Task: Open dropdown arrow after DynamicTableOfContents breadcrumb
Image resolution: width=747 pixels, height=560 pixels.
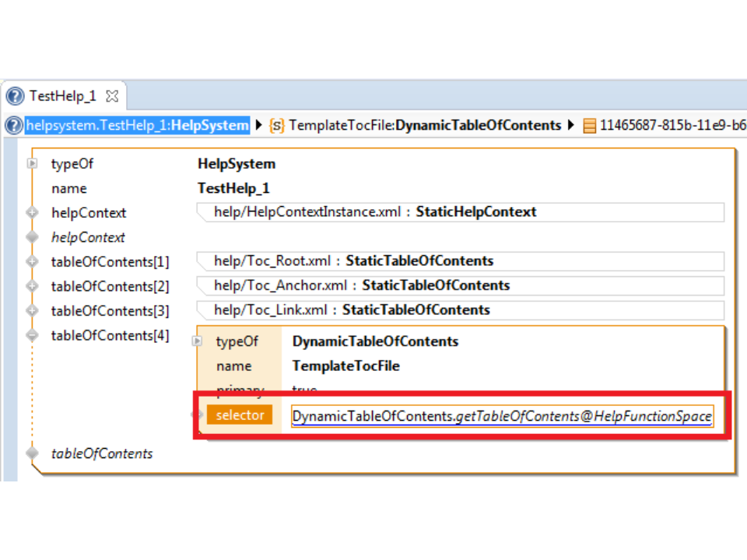Action: [572, 125]
